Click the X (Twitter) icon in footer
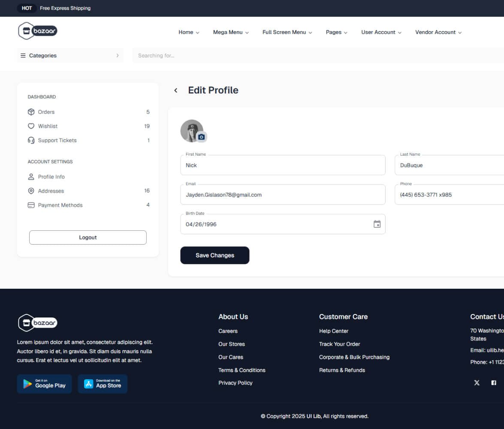This screenshot has height=429, width=504. (477, 382)
